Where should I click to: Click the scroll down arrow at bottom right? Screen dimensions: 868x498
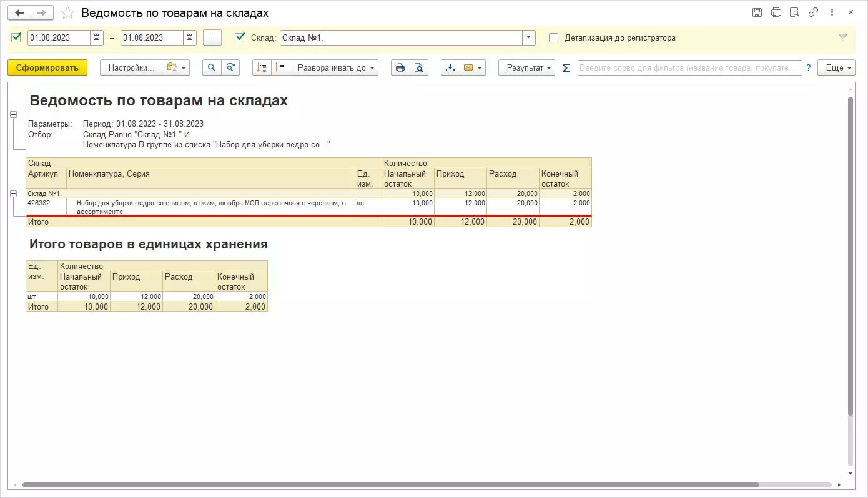point(850,474)
